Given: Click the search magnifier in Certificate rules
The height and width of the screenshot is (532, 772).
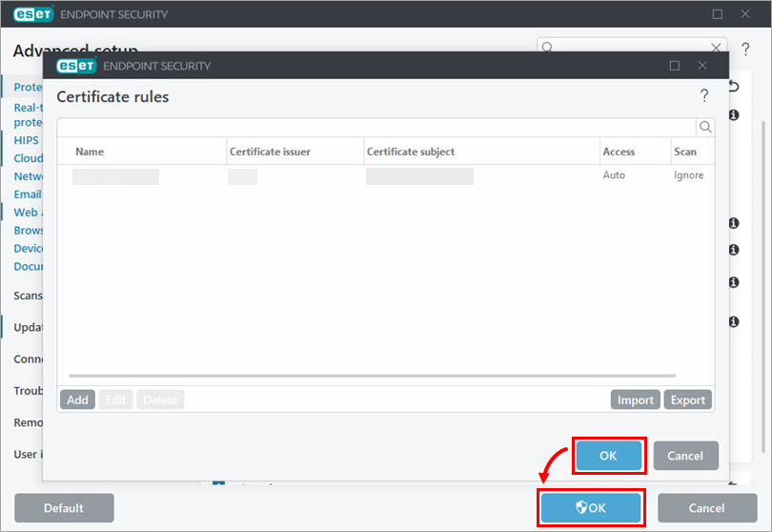Looking at the screenshot, I should [x=705, y=127].
